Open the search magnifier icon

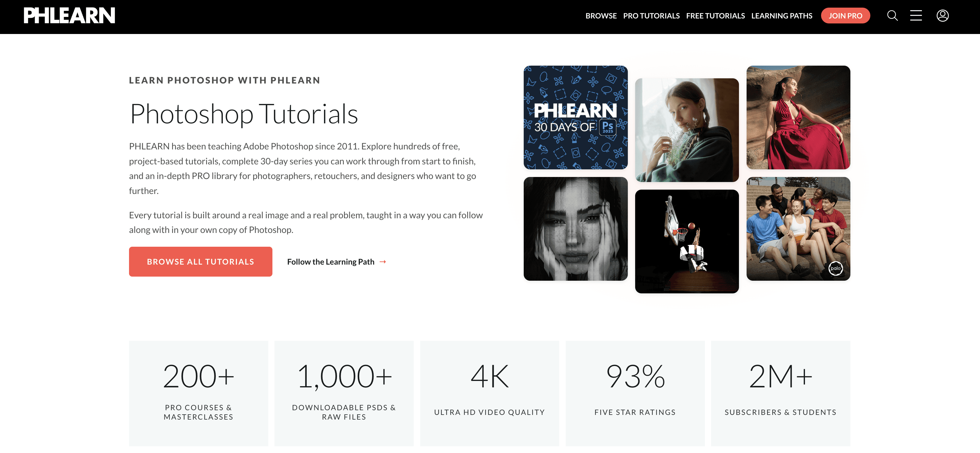(x=892, y=16)
